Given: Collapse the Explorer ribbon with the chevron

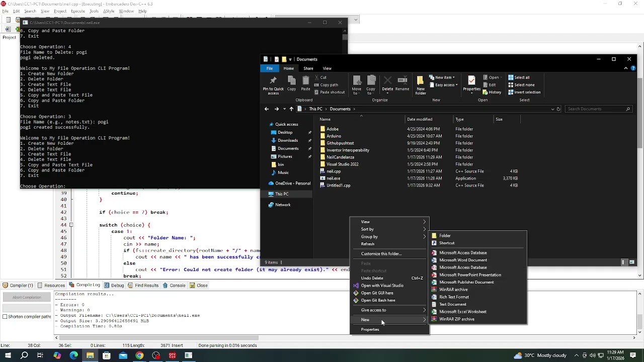Looking at the screenshot, I should pyautogui.click(x=626, y=68).
